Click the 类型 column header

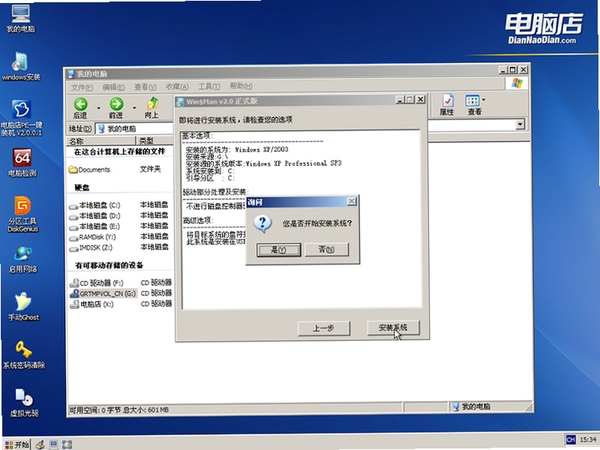point(155,140)
